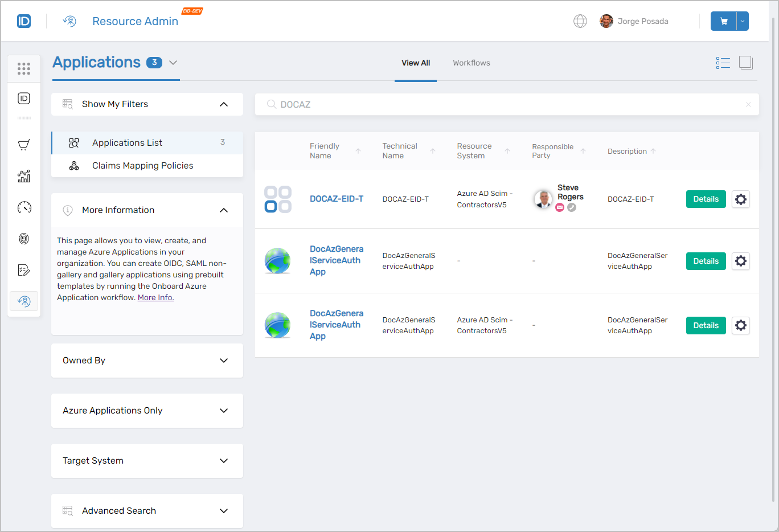779x532 pixels.
Task: Clear the DOCAZ search field
Action: point(748,104)
